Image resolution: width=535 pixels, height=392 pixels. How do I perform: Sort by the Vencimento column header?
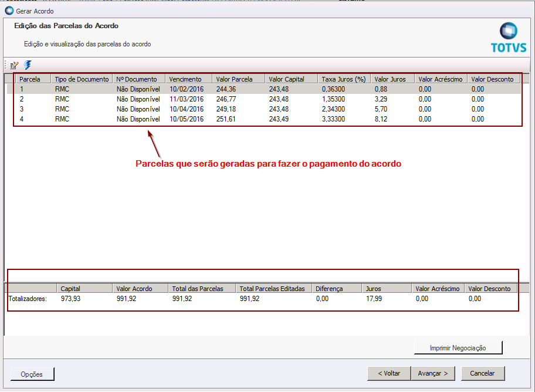click(x=185, y=79)
